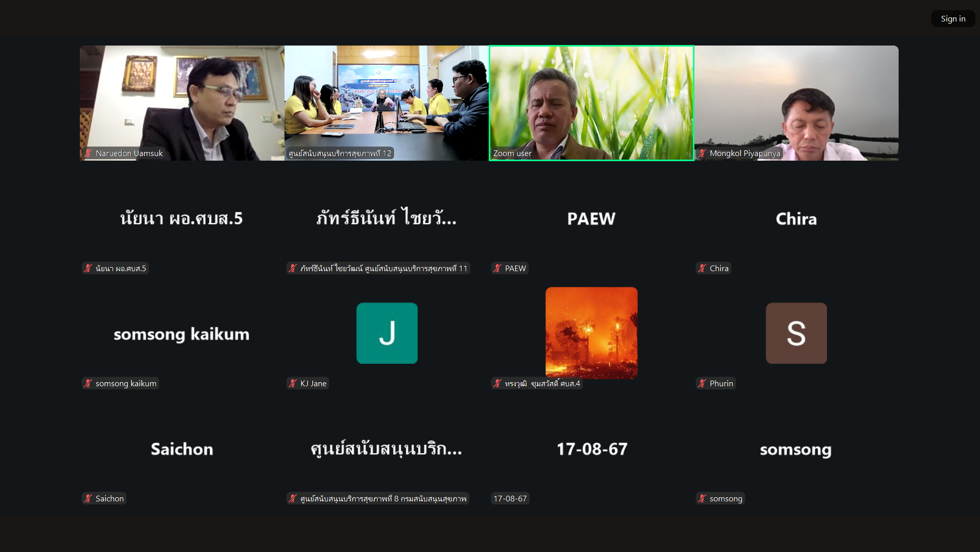
Task: Click the large PAEW participant tile
Action: (592, 218)
